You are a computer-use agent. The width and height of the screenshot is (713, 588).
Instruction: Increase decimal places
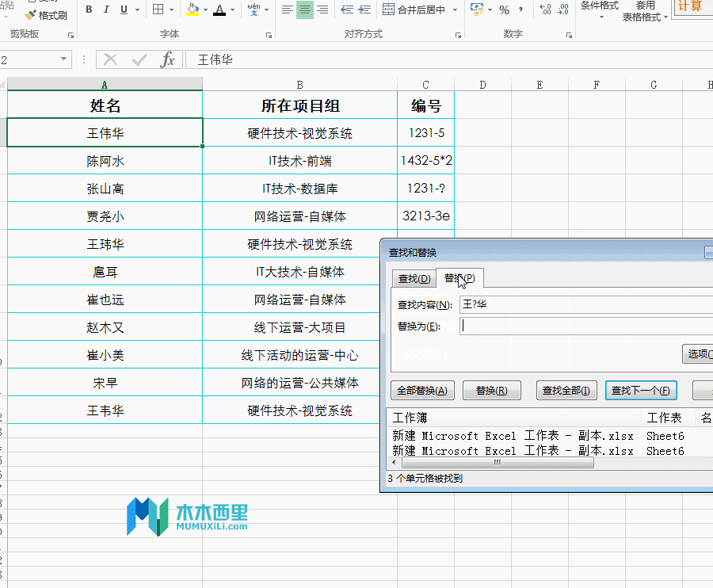545,10
